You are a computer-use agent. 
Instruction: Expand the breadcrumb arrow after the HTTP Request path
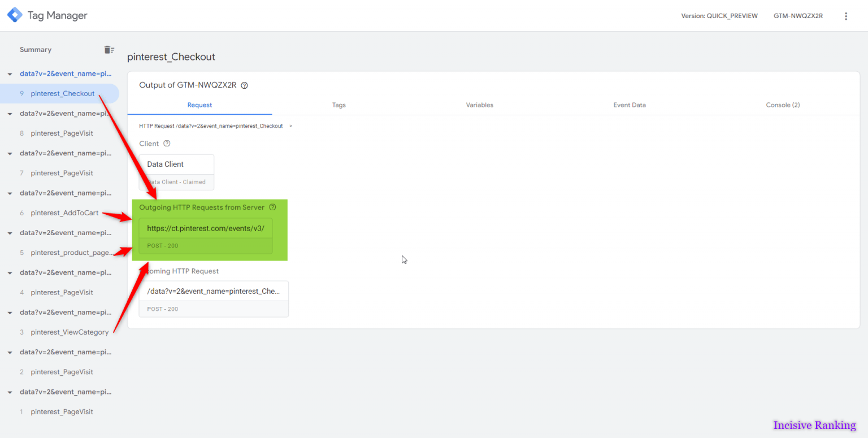(x=290, y=125)
